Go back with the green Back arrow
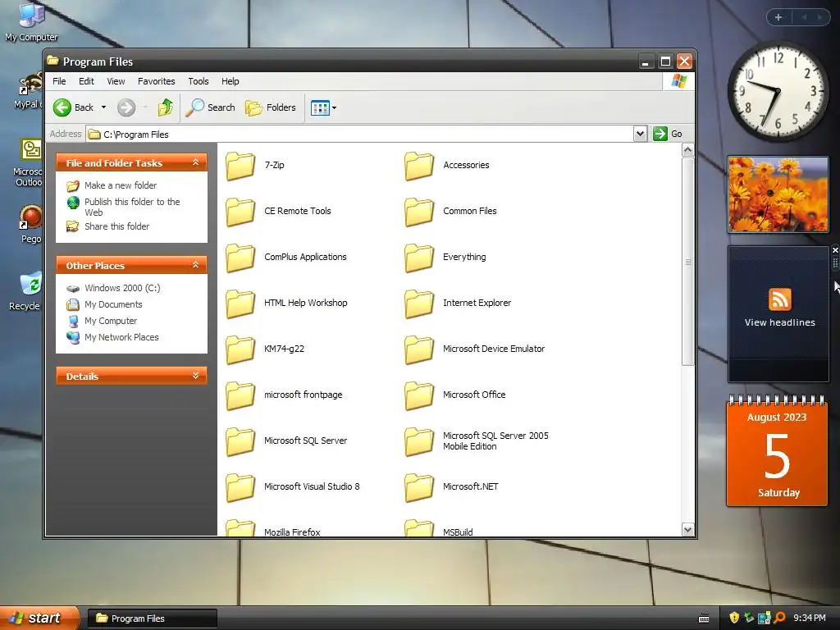The image size is (840, 630). [x=62, y=107]
